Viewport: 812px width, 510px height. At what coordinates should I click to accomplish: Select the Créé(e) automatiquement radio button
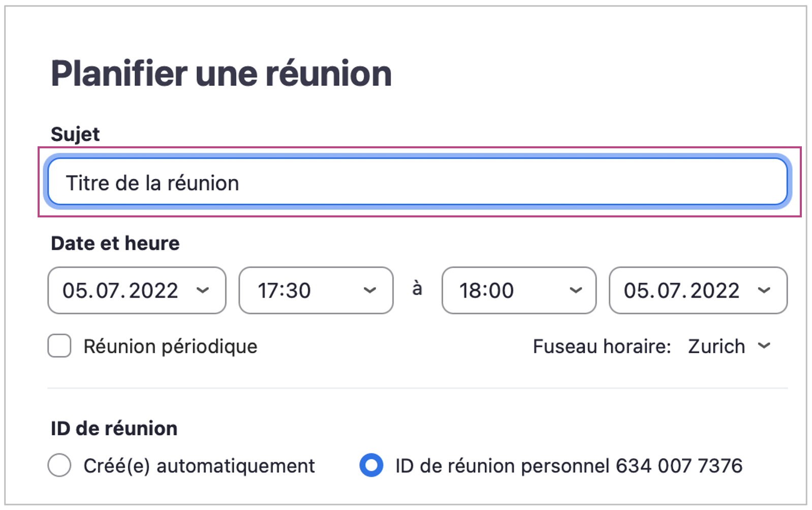(x=59, y=465)
